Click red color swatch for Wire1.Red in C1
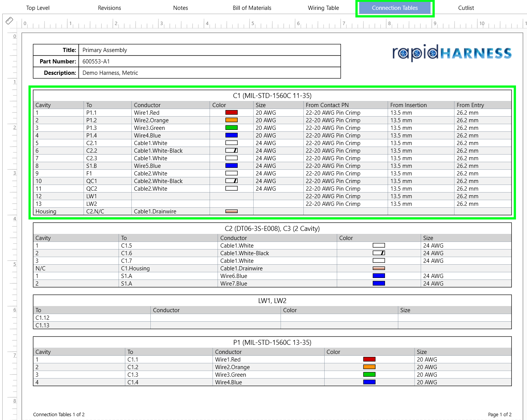The height and width of the screenshot is (420, 527). coord(232,112)
